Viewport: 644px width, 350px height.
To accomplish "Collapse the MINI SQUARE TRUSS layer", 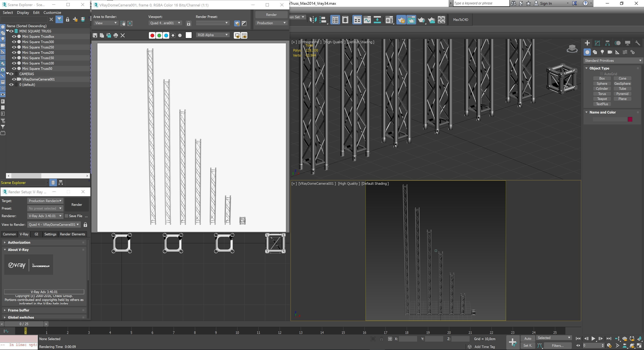I will coord(8,31).
